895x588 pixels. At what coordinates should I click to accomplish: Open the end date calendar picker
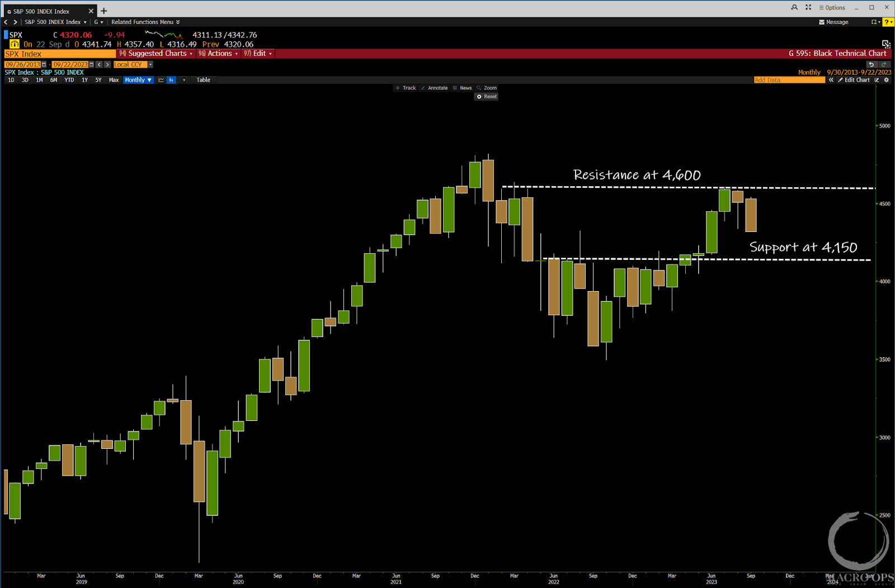[92, 64]
